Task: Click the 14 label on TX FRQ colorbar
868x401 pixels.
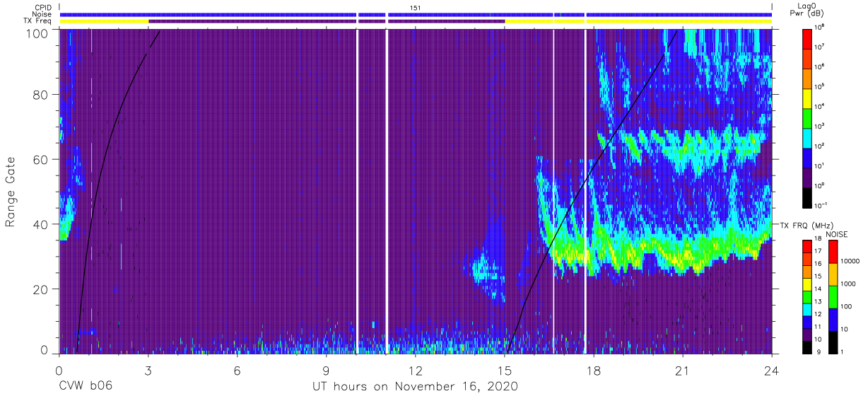Action: point(819,289)
